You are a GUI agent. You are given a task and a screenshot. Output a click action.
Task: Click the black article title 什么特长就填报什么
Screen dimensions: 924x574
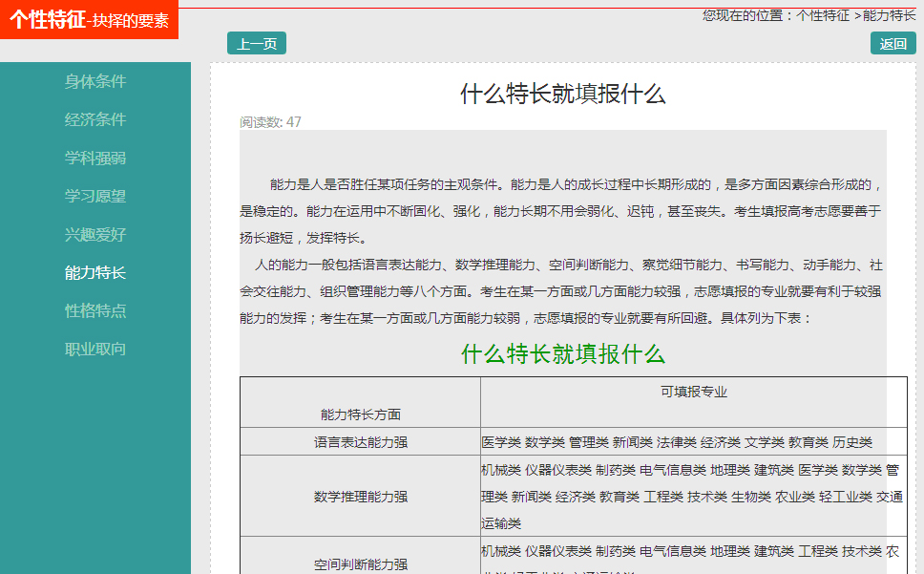pos(562,94)
